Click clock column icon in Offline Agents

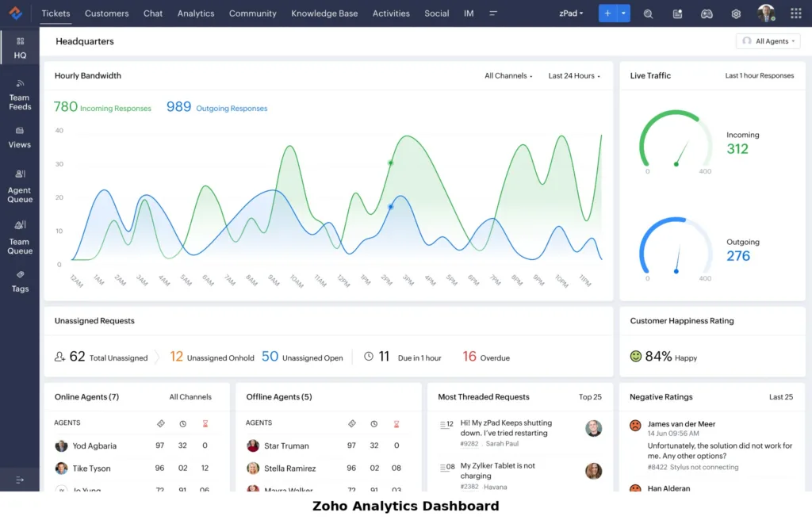pyautogui.click(x=374, y=423)
